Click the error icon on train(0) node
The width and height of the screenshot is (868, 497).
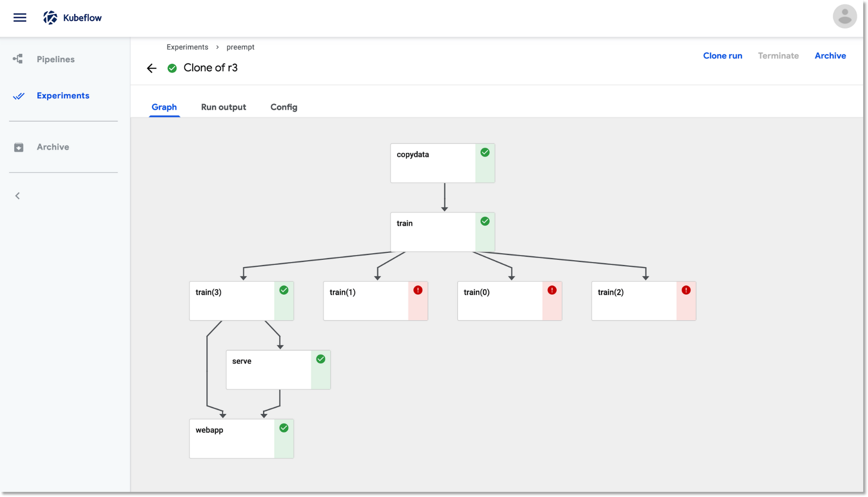[552, 291]
